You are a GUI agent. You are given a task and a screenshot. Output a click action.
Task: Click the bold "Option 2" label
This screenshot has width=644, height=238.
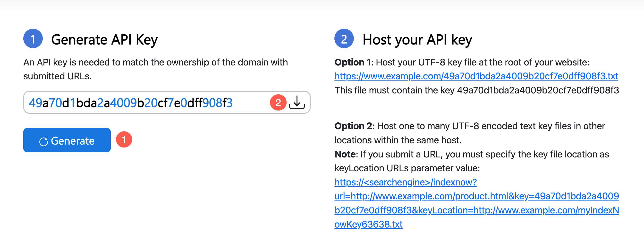coord(353,126)
